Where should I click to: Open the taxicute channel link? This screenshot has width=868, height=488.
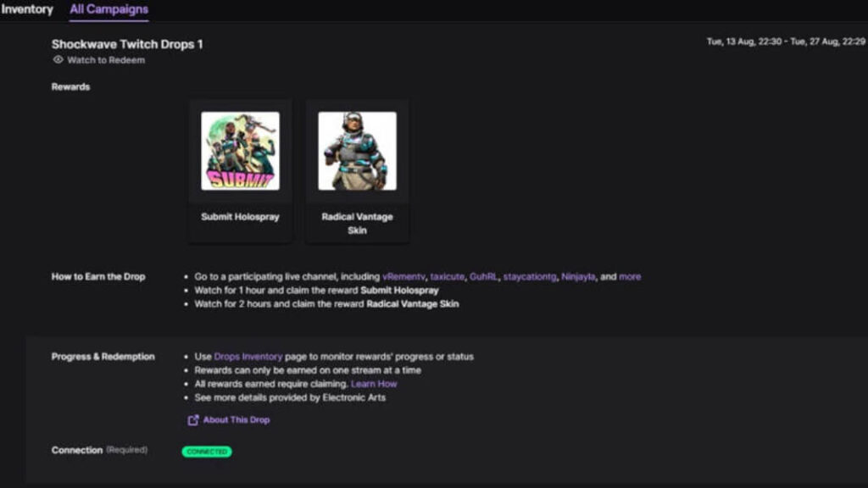(x=448, y=277)
